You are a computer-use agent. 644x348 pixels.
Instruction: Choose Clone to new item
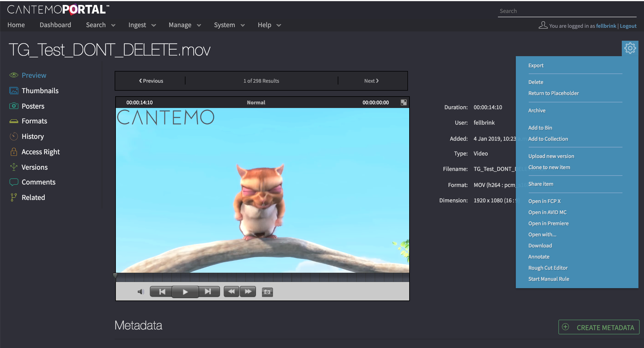click(549, 167)
